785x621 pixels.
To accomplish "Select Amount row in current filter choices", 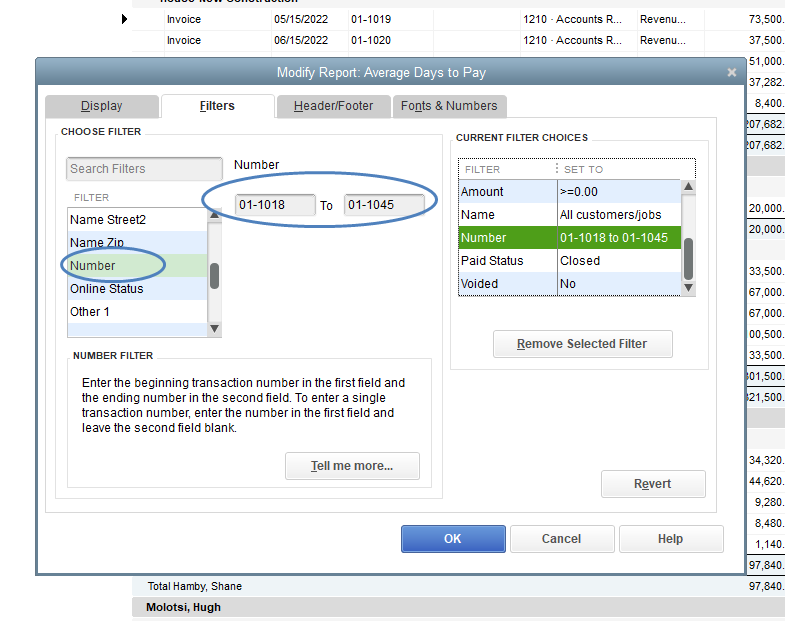I will pos(570,192).
